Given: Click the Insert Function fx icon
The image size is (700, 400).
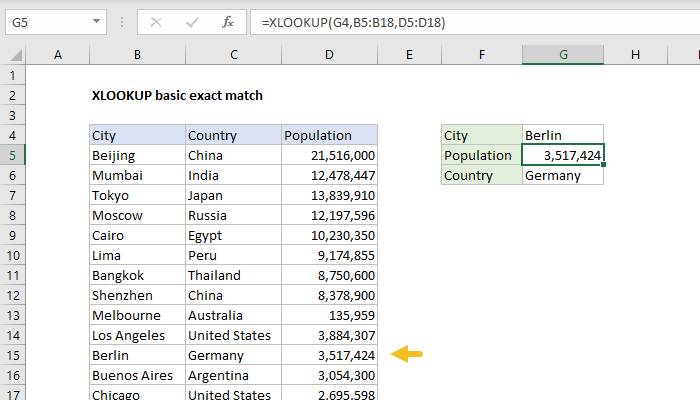Looking at the screenshot, I should point(228,21).
